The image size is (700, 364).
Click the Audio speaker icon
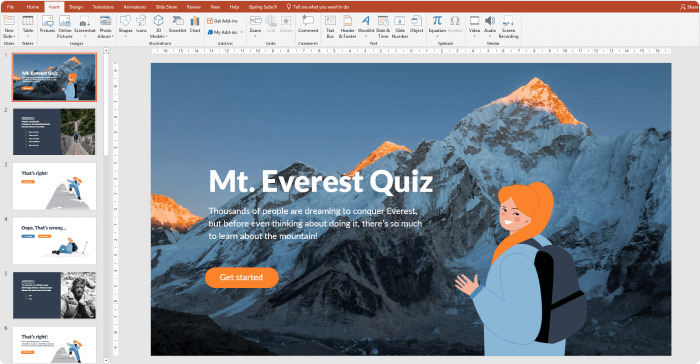(x=490, y=21)
